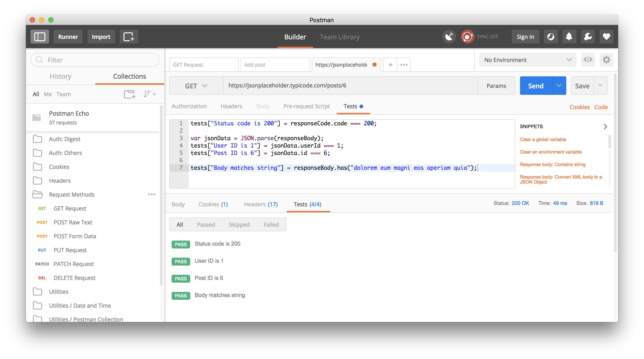Toggle the sidebar panel icon
Screen dimensions: 644x359
click(x=40, y=37)
